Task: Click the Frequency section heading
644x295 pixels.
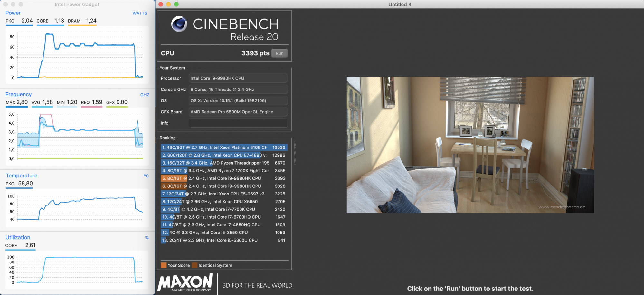Action: tap(18, 94)
